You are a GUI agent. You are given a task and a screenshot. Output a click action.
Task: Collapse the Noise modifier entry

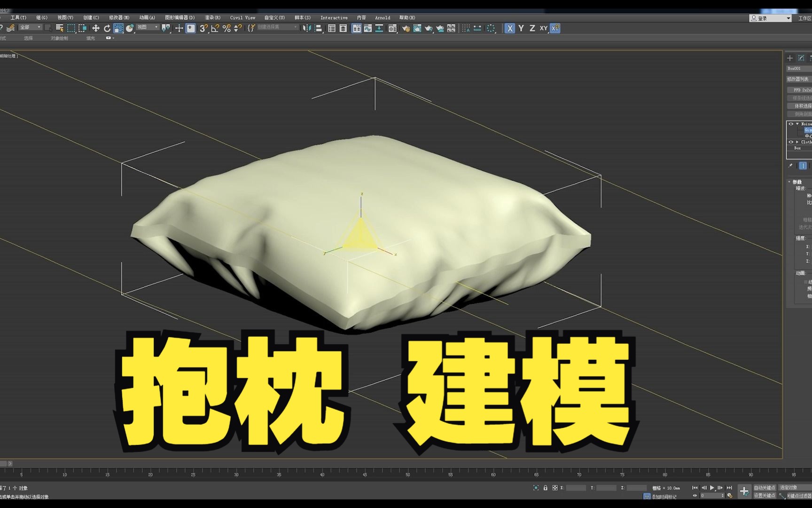(x=797, y=124)
